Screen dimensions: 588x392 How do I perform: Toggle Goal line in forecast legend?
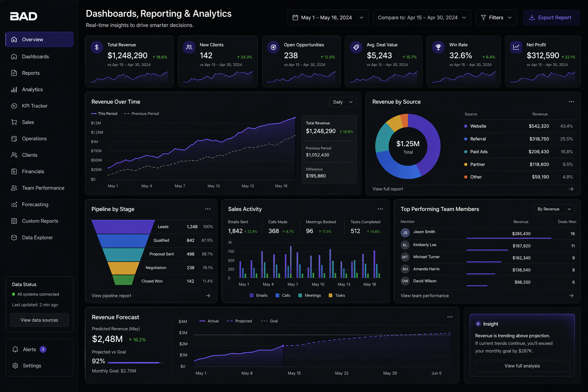pyautogui.click(x=269, y=321)
